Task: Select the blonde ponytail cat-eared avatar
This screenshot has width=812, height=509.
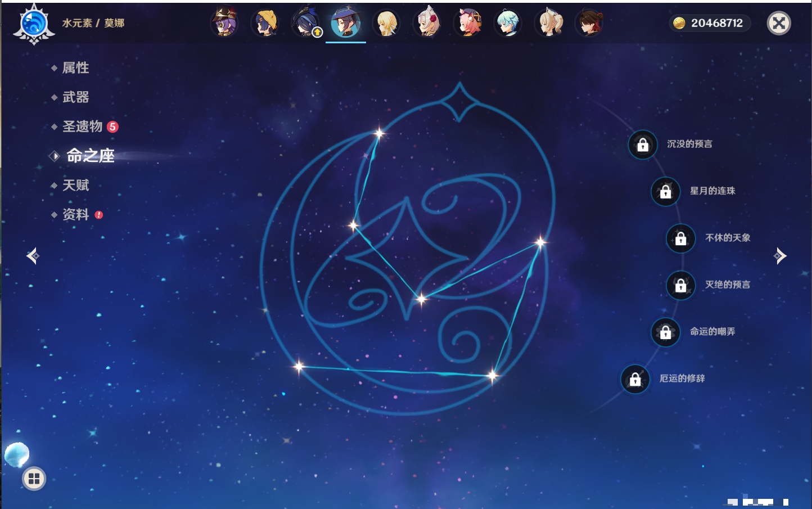Action: [x=549, y=23]
